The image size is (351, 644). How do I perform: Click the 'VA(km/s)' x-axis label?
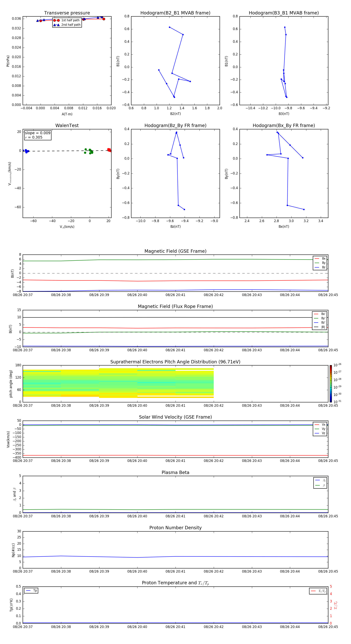coord(67,227)
